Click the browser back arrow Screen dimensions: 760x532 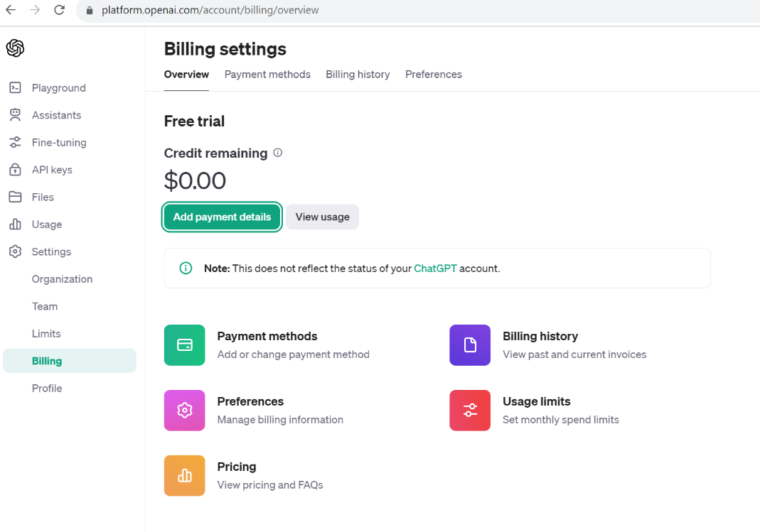point(11,10)
